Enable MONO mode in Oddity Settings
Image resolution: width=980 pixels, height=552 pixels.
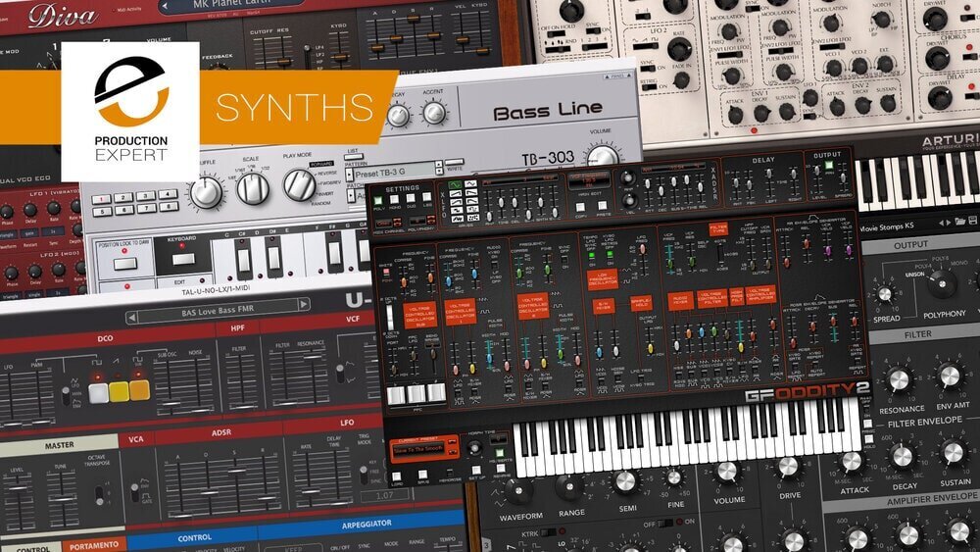[x=395, y=200]
